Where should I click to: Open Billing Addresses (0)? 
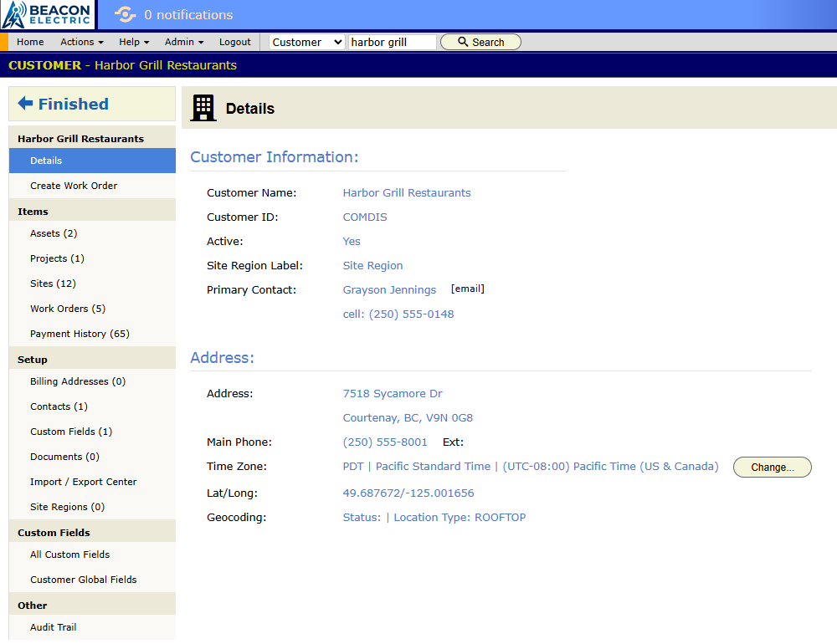click(92, 381)
